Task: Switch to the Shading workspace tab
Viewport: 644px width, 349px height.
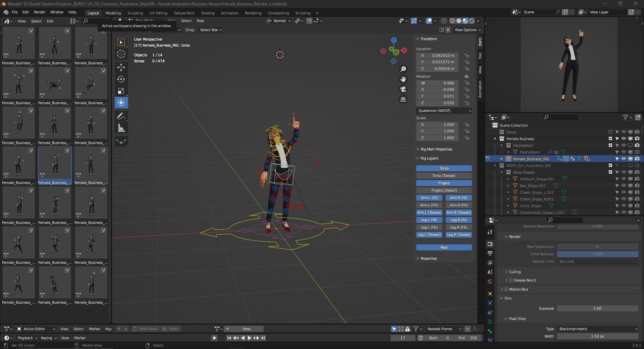Action: point(208,13)
